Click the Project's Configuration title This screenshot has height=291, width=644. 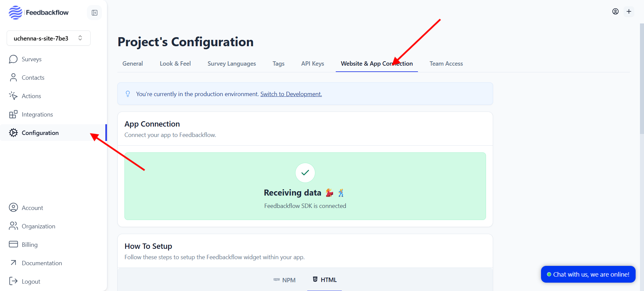click(185, 42)
